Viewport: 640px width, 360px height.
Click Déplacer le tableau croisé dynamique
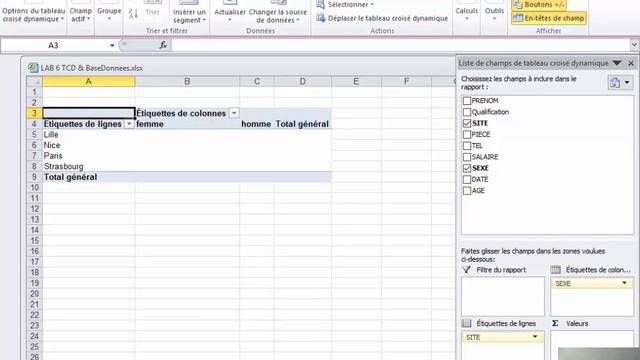[x=382, y=18]
